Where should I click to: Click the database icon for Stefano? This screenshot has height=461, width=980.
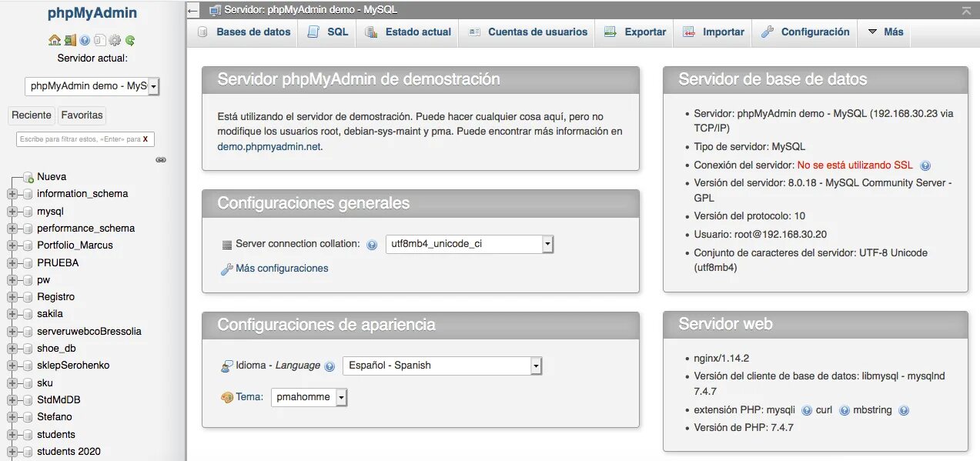(x=28, y=417)
